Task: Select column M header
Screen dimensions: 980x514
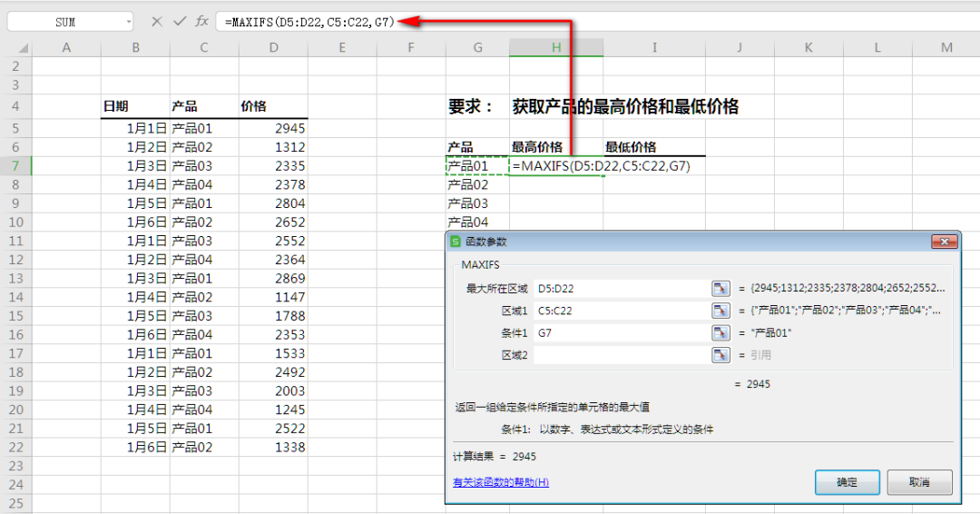Action: pyautogui.click(x=946, y=47)
